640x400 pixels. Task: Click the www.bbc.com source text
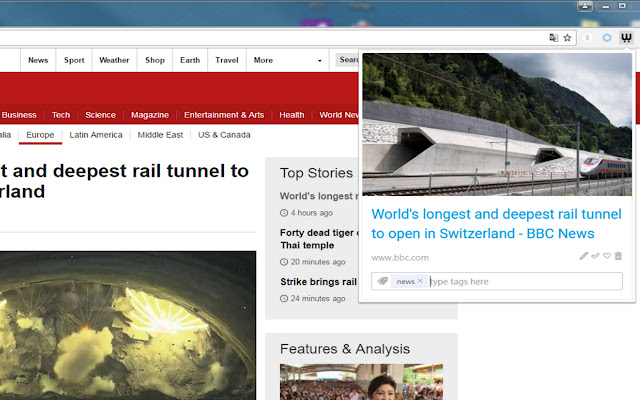pyautogui.click(x=400, y=258)
